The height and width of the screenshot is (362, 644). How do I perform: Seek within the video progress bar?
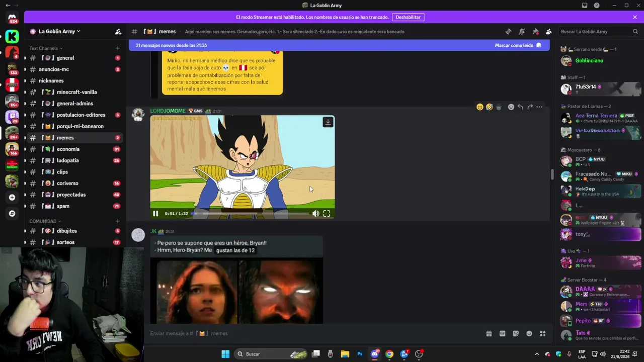point(250,214)
